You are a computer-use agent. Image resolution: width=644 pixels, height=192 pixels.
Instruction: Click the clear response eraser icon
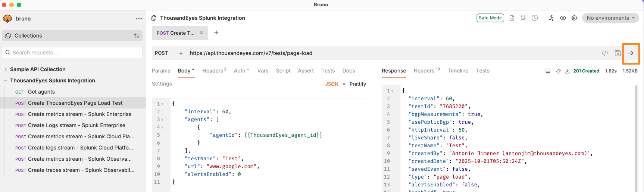pyautogui.click(x=559, y=71)
